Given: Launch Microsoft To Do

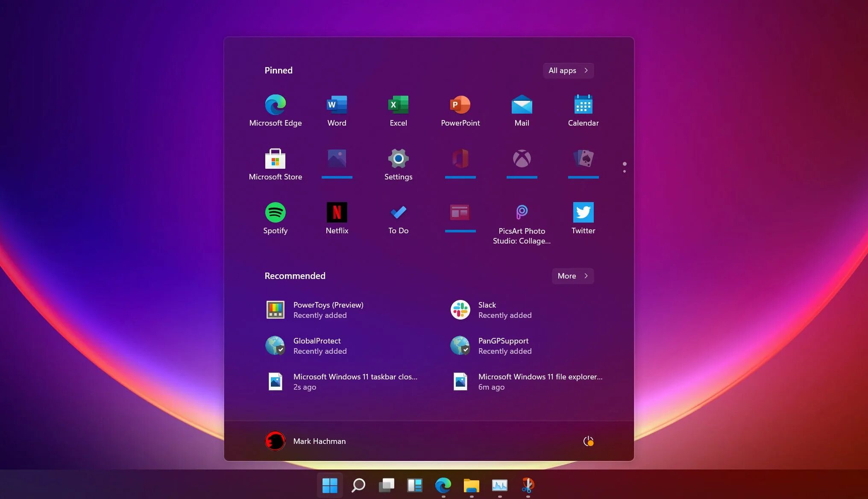Looking at the screenshot, I should click(x=398, y=217).
